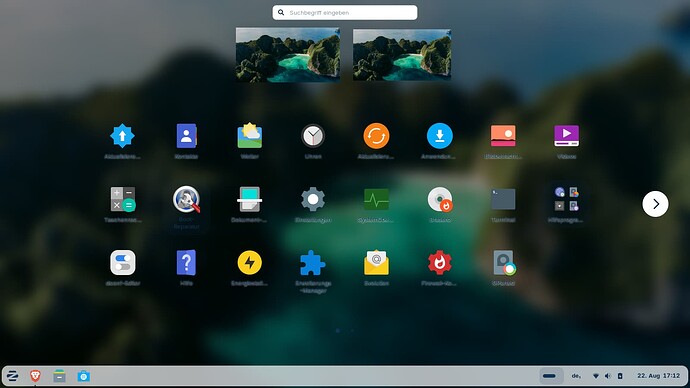
Task: Open the Kontakte app
Action: coord(186,136)
